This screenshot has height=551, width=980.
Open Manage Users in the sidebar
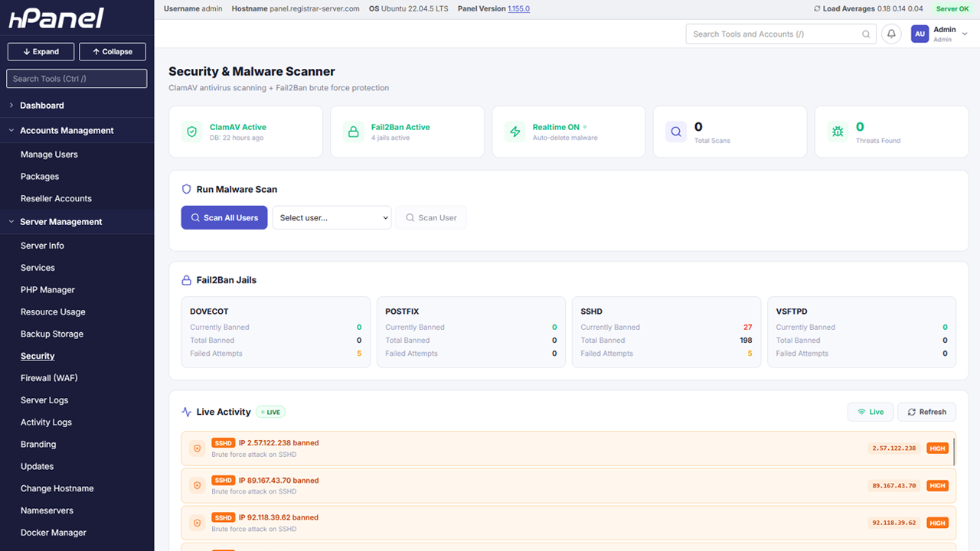tap(49, 155)
